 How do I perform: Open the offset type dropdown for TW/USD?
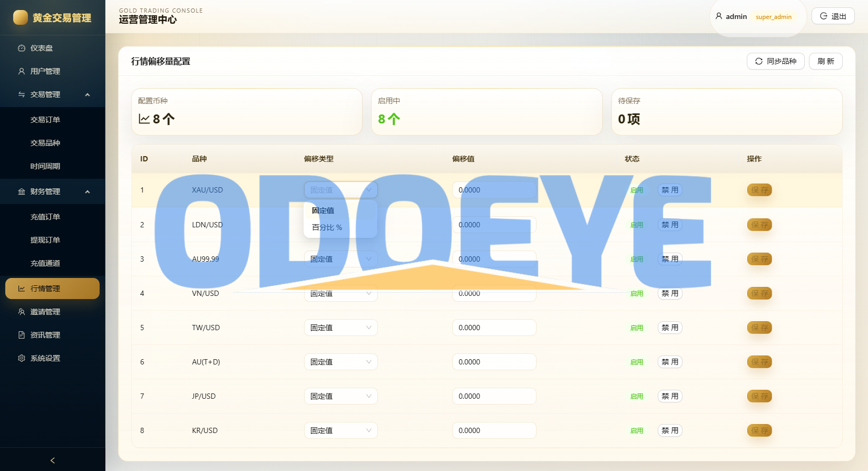pyautogui.click(x=341, y=328)
